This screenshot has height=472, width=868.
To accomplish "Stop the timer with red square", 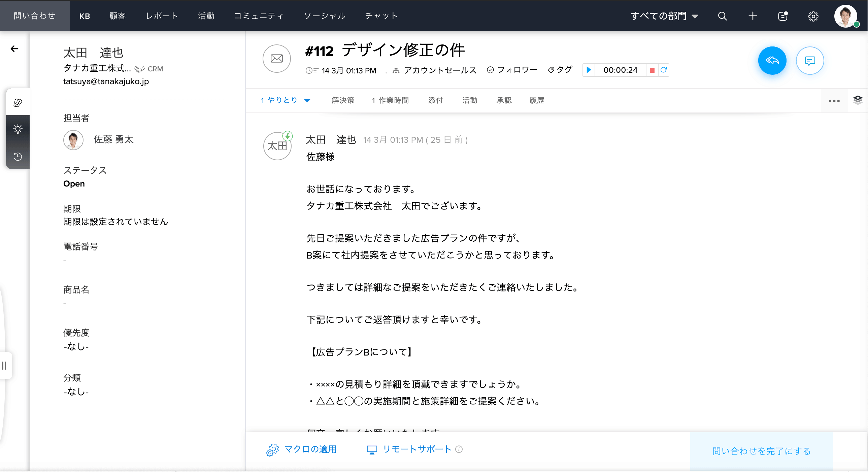I will tap(652, 70).
